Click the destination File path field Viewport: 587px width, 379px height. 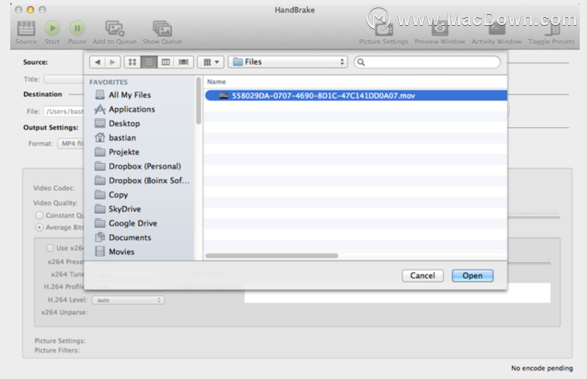(64, 111)
